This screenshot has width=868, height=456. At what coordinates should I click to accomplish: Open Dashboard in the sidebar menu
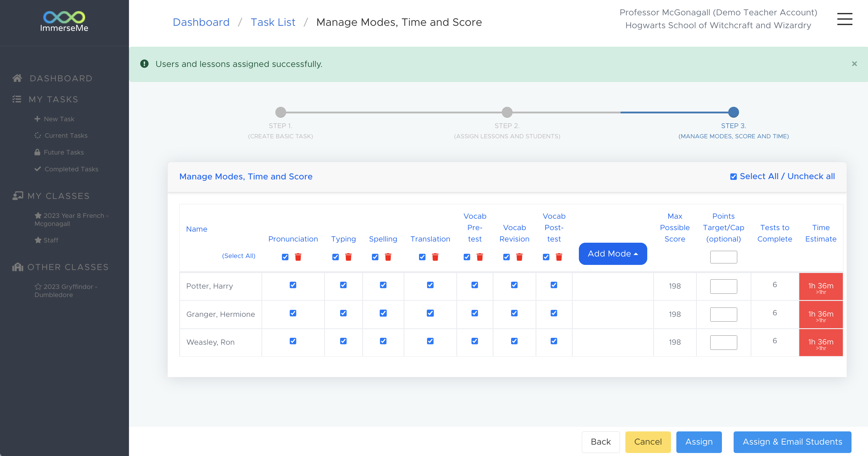61,78
